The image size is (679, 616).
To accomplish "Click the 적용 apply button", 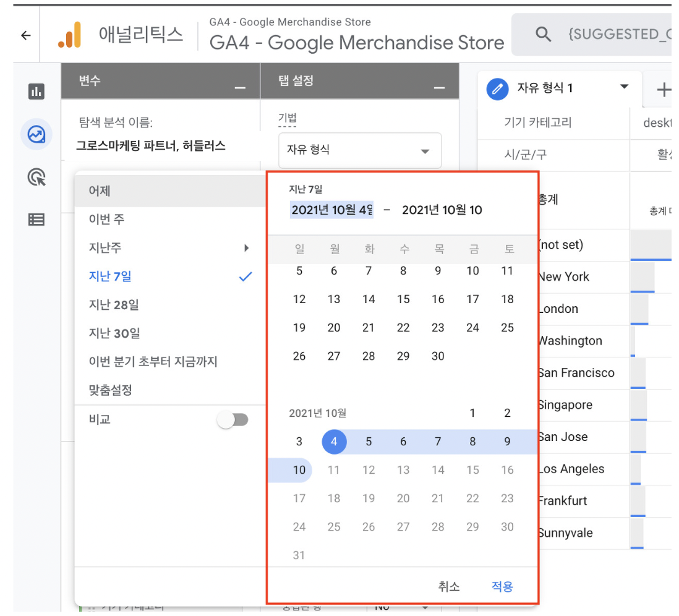I will (502, 586).
